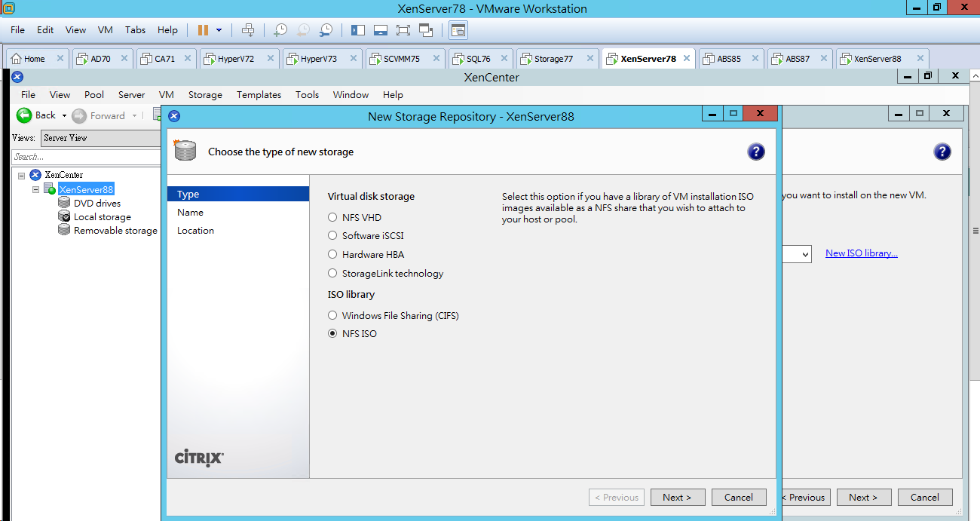Open the Pool menu in XenCenter

click(94, 95)
